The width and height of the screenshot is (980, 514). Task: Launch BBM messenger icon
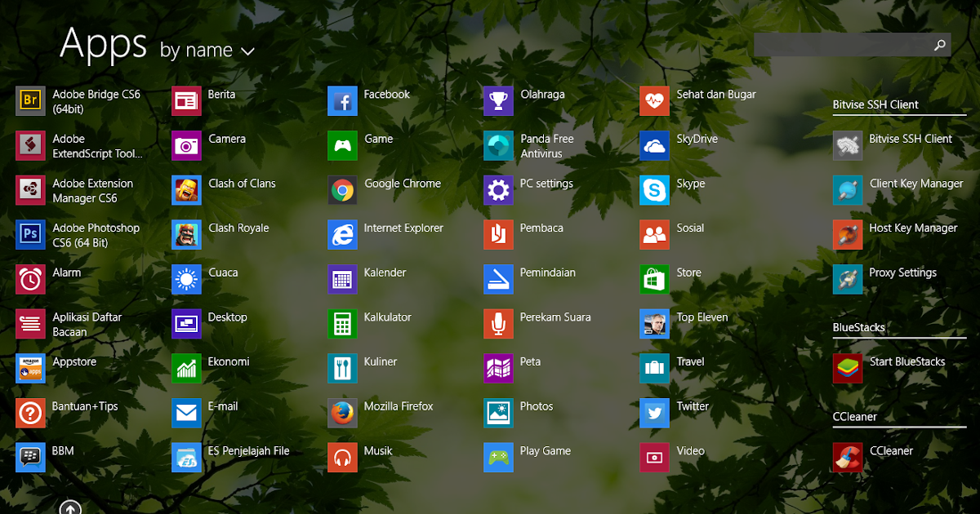click(30, 458)
